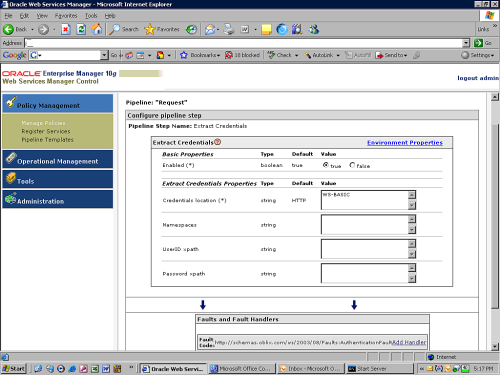Click in UserID xpath value field

[364, 249]
